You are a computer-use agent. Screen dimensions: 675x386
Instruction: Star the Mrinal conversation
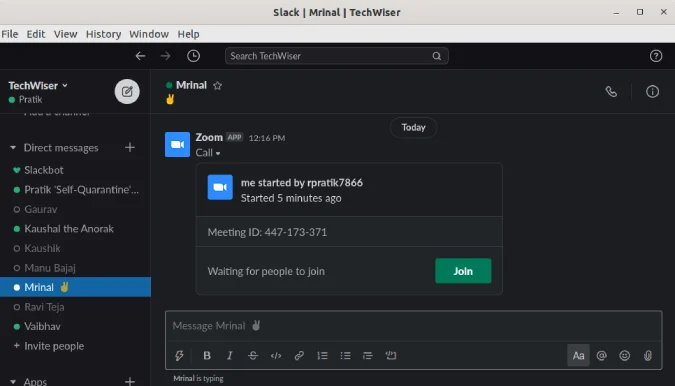tap(217, 86)
